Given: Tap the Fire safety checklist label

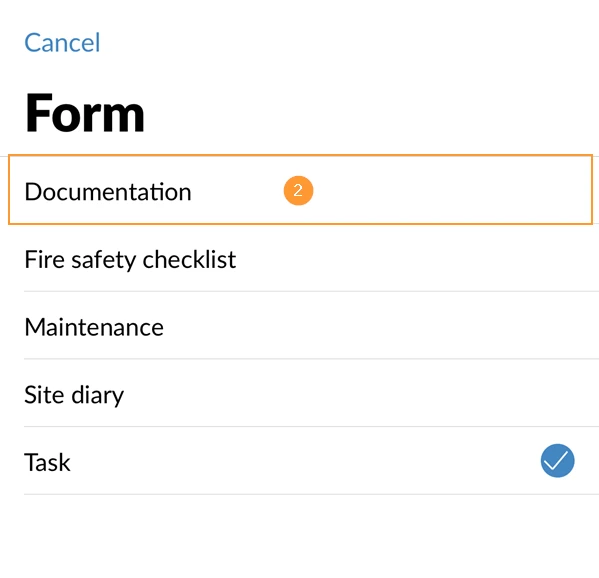Looking at the screenshot, I should point(130,260).
